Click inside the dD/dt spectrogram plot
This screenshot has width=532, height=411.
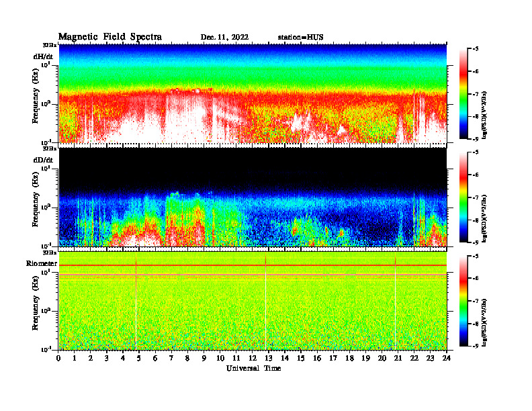click(x=253, y=197)
